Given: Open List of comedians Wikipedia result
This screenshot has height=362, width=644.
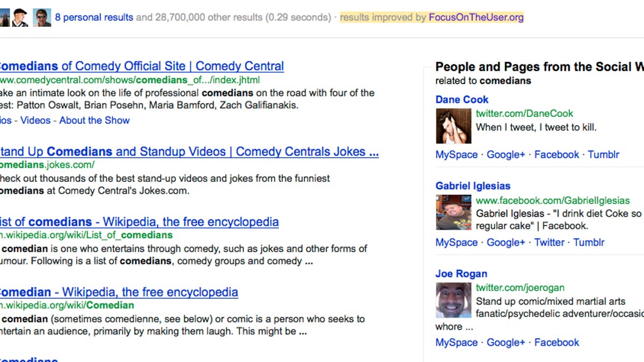Looking at the screenshot, I should (x=140, y=221).
